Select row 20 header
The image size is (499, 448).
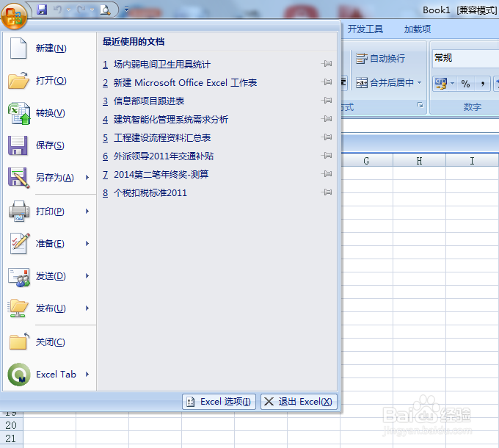click(11, 425)
